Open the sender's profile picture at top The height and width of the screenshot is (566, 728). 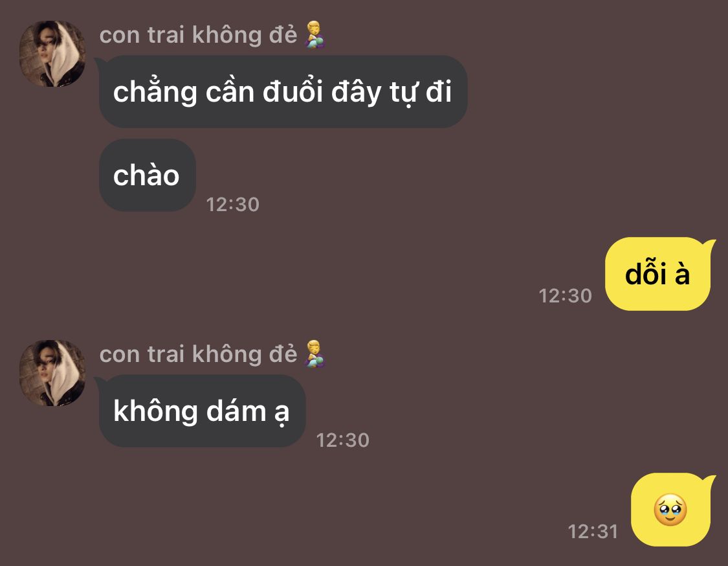pos(52,54)
